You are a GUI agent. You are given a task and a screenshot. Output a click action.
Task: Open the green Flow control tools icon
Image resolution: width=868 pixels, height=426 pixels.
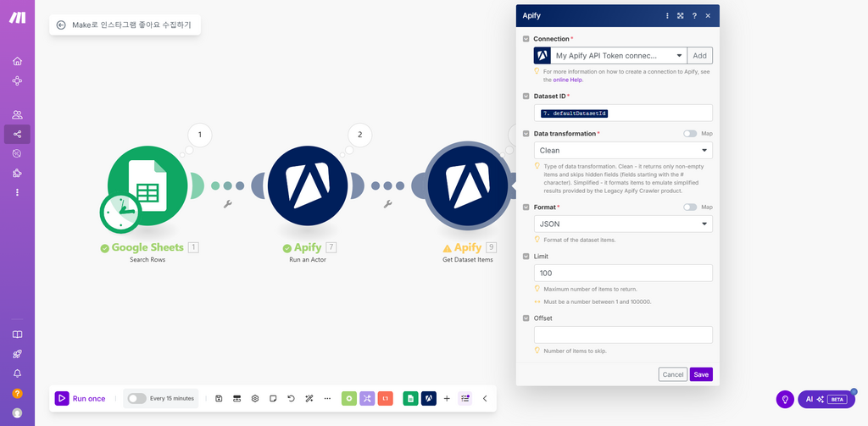(x=348, y=398)
